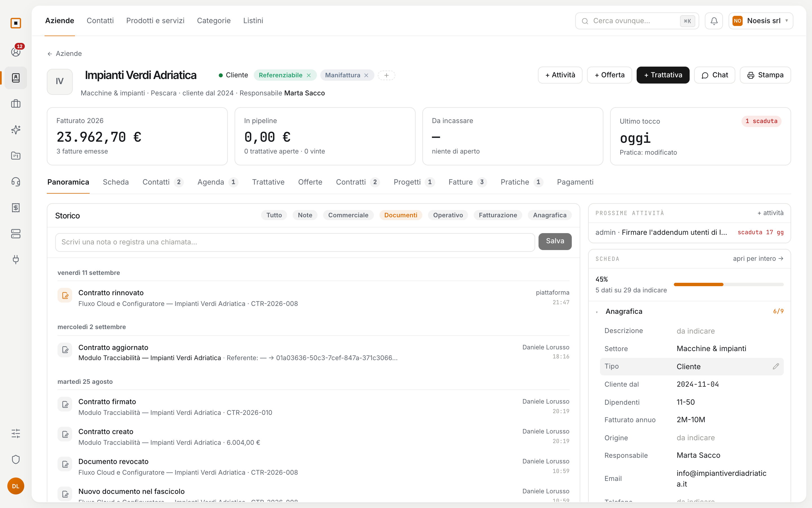
Task: Focus the Cerca ovunque search box
Action: pyautogui.click(x=637, y=21)
